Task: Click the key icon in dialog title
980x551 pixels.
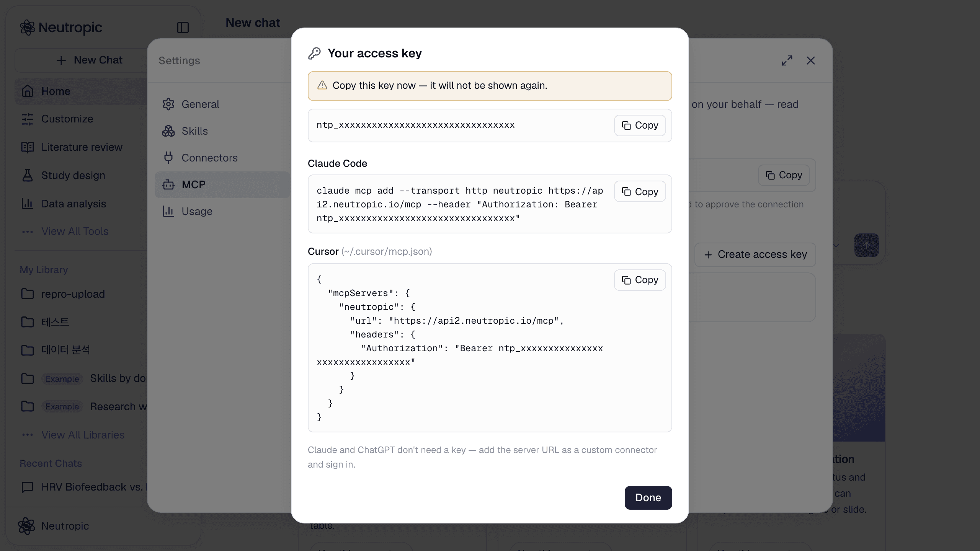Action: pyautogui.click(x=314, y=53)
